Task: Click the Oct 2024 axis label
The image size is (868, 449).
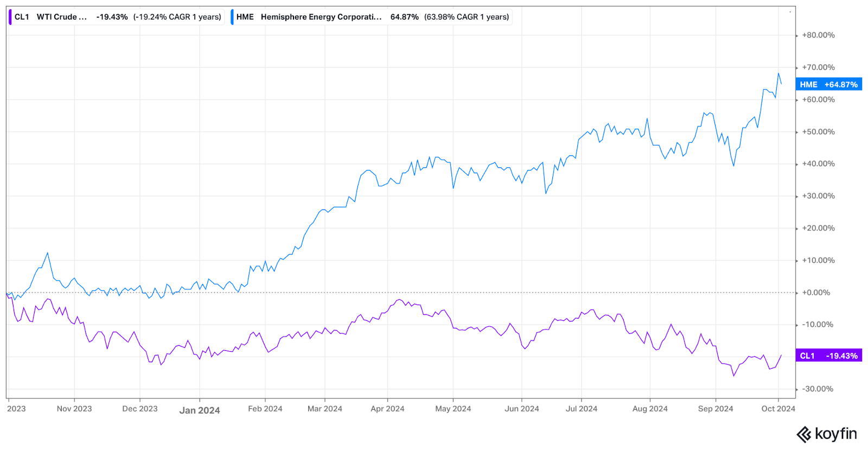Action: click(778, 409)
